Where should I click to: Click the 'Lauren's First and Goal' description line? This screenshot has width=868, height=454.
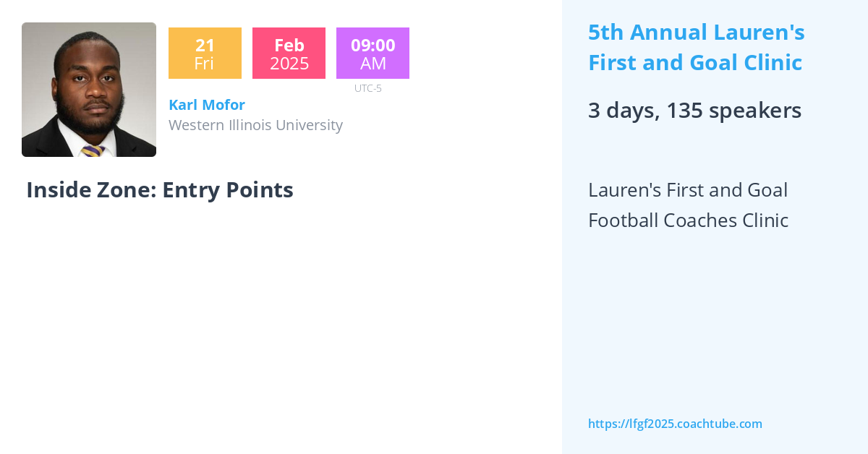(688, 190)
